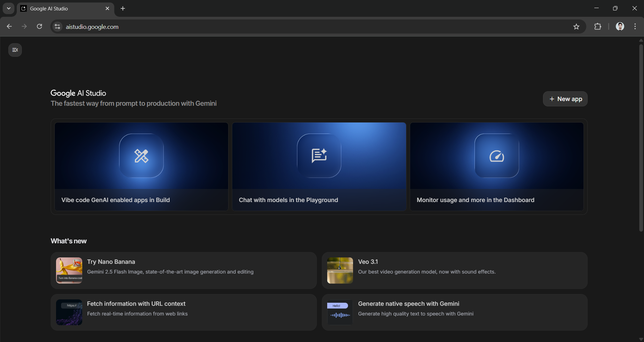This screenshot has width=644, height=342.
Task: Click the vertical page scrollbar
Action: tap(641, 138)
